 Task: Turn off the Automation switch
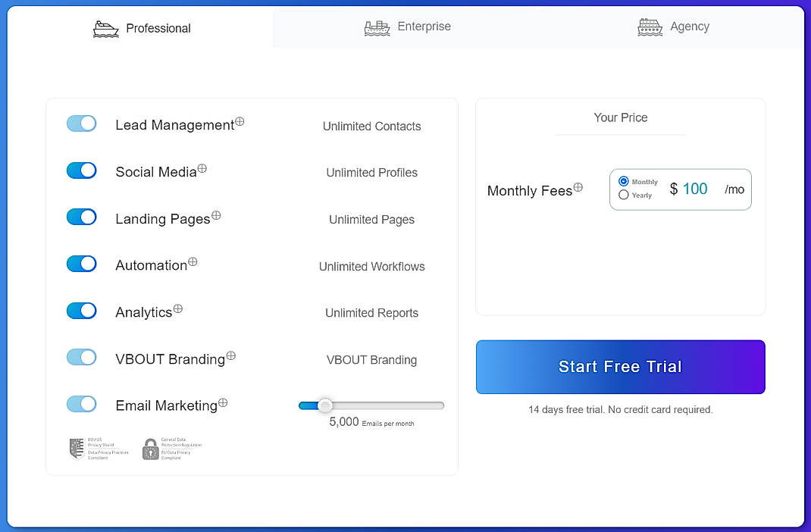coord(82,264)
